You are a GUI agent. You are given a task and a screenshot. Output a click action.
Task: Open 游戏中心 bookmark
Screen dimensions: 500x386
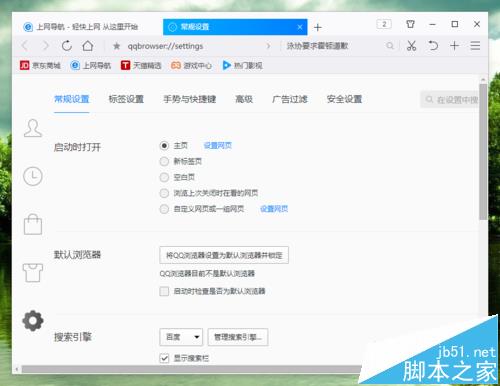pos(191,65)
